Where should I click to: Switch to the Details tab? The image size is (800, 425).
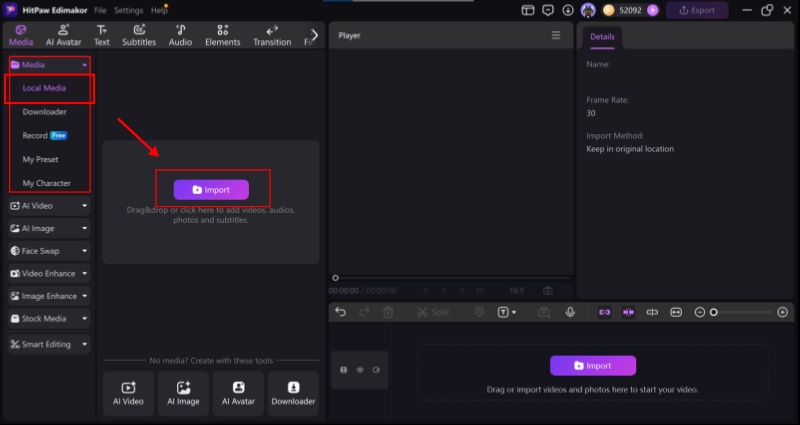pyautogui.click(x=602, y=37)
